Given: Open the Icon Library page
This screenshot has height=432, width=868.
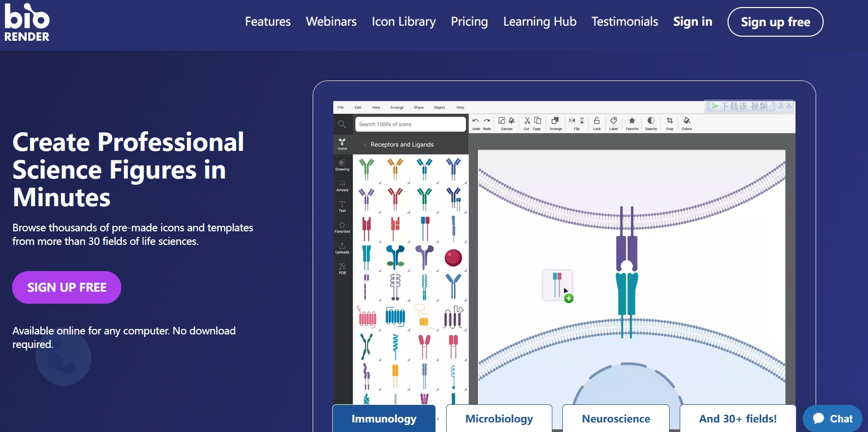Looking at the screenshot, I should tap(404, 22).
